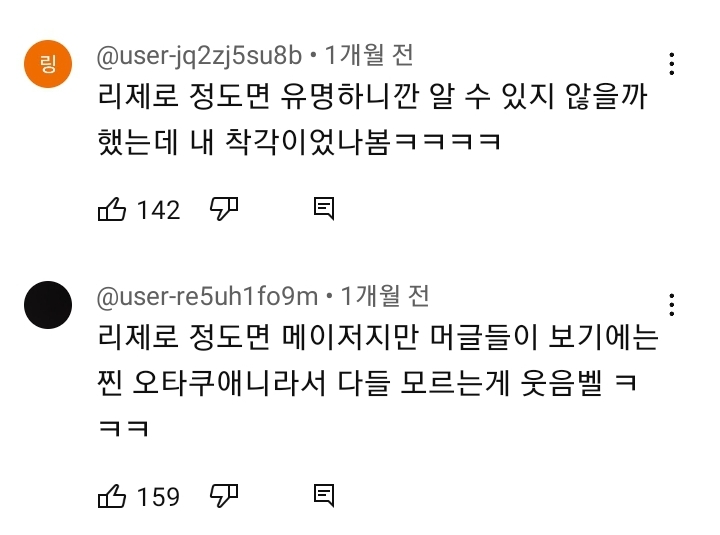Screen dimensions: 720x535
Task: Select the line starting 리제로 정도면 메이저지만
Action: [377, 338]
